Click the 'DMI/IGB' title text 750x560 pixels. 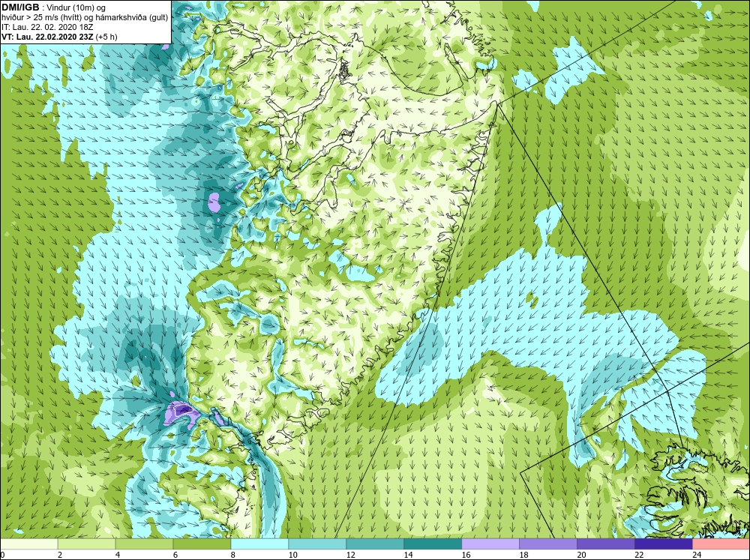click(x=20, y=7)
